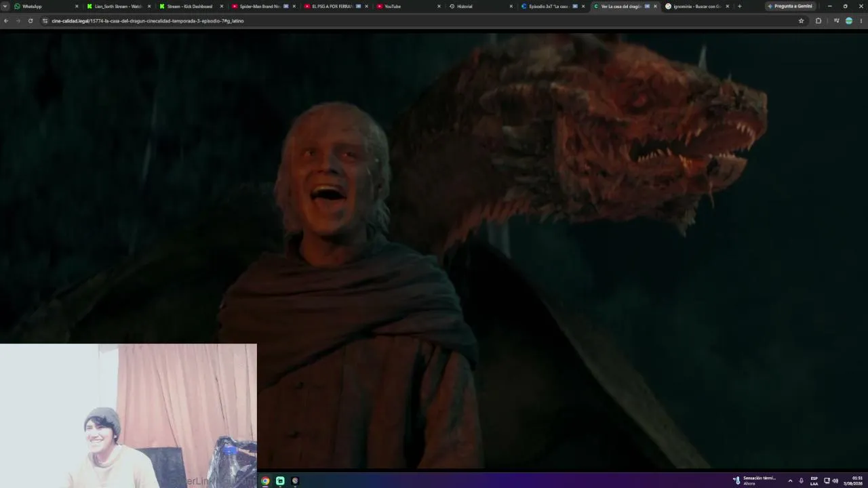Close the Kick Dashboard tab
Viewport: 868px width, 488px height.
[222, 6]
